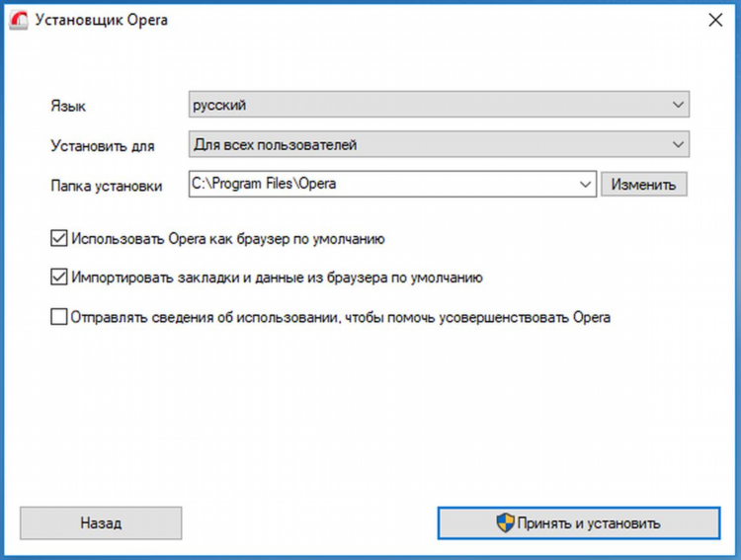
Task: Expand the install folder path dropdown arrow
Action: point(585,184)
